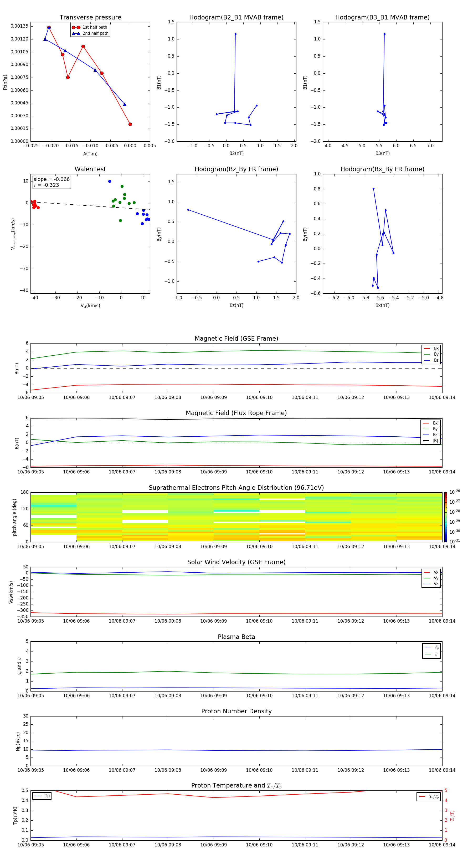The image size is (473, 868).
Task: Click the right-side red "Te/Tp" axis label
Action: (x=453, y=815)
